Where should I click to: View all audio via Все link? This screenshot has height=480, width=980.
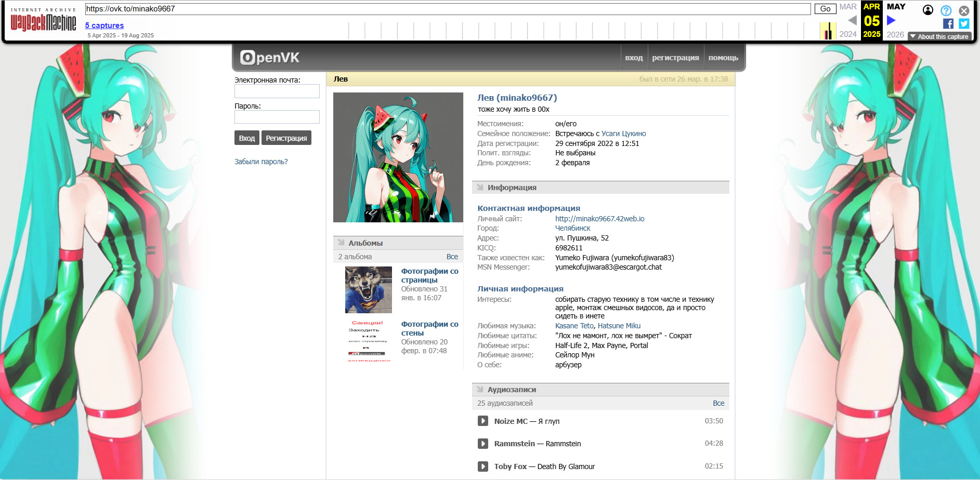718,403
